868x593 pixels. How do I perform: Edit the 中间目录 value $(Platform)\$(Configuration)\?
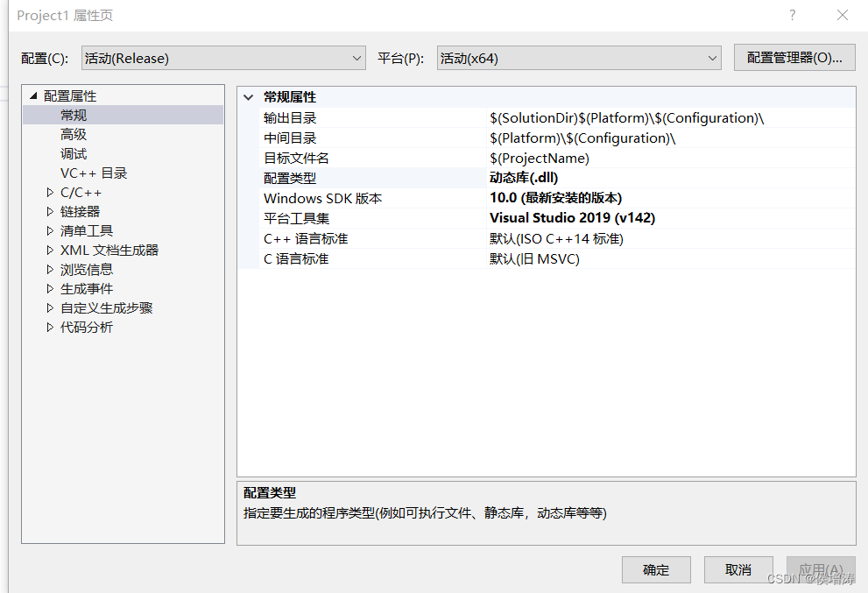582,138
